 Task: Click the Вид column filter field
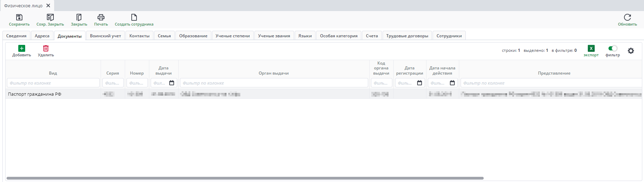click(x=53, y=83)
